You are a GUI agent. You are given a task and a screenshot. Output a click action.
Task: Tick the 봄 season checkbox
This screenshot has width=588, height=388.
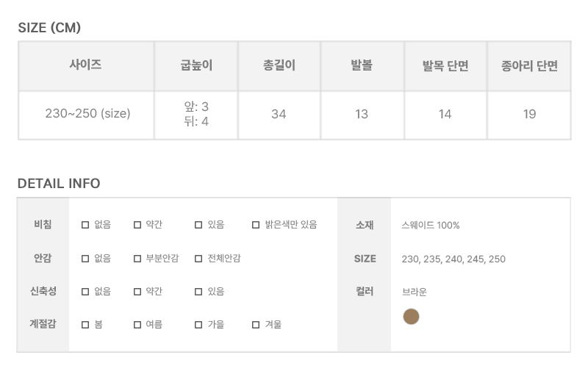click(85, 324)
